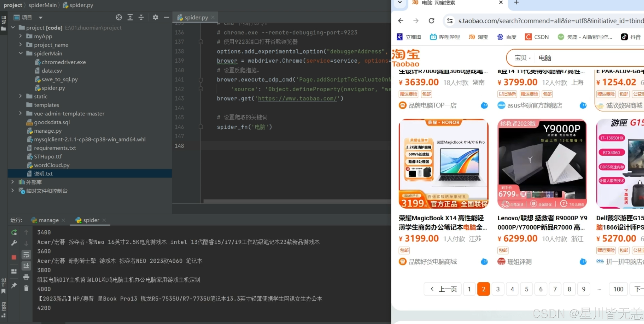Go to page 1 of results
The height and width of the screenshot is (324, 644).
click(469, 289)
